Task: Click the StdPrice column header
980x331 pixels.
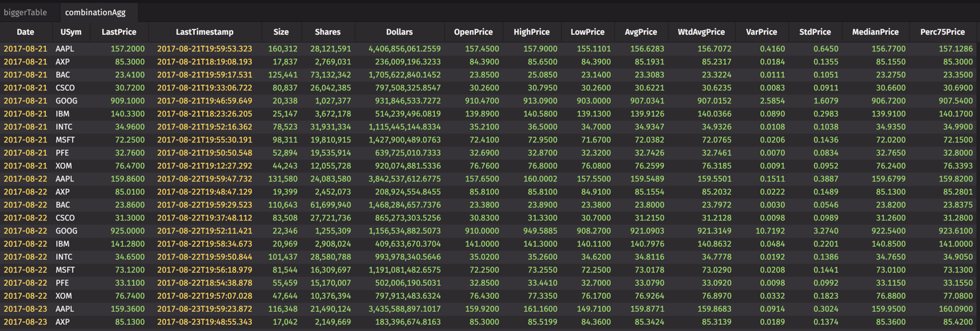Action: tap(815, 32)
